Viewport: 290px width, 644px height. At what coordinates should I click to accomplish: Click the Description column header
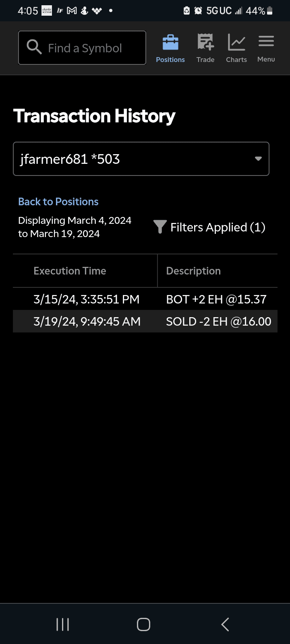193,271
